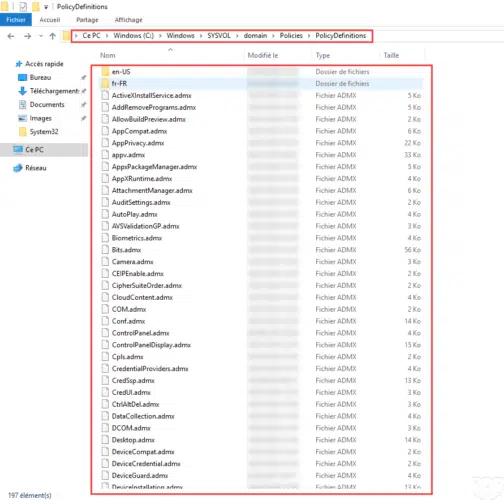Viewport: 504px width, 500px height.
Task: Click the SYSVOL breadcrumb segment
Action: pos(219,36)
